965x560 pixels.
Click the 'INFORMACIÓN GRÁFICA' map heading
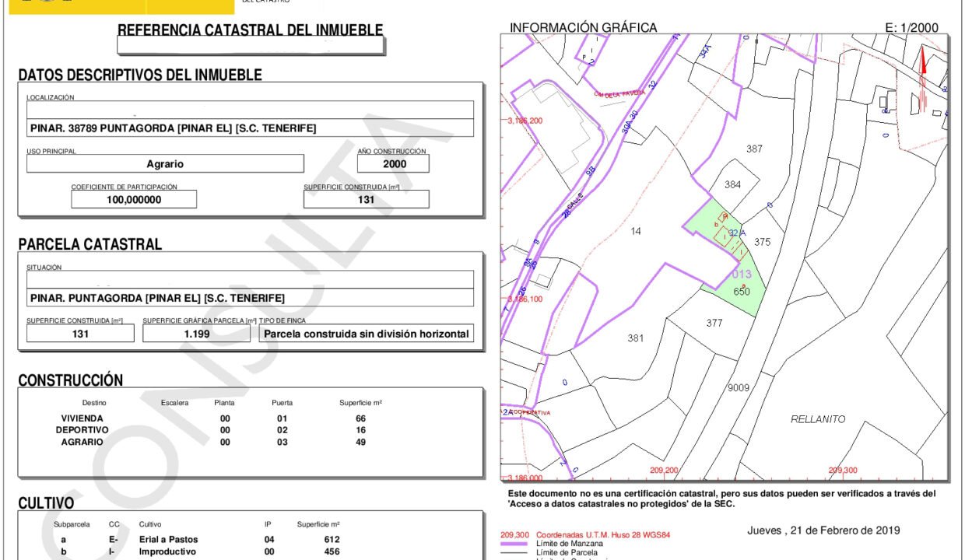point(584,28)
